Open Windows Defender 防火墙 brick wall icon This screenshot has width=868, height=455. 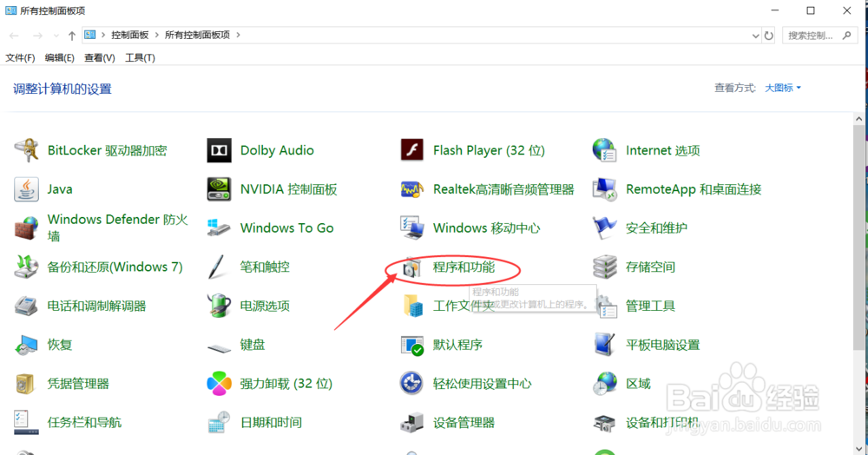(x=26, y=228)
